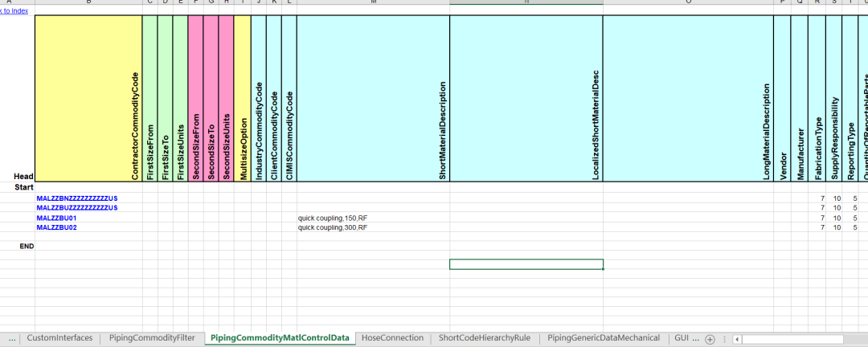Select the Start label cell
868x347 pixels.
17,188
